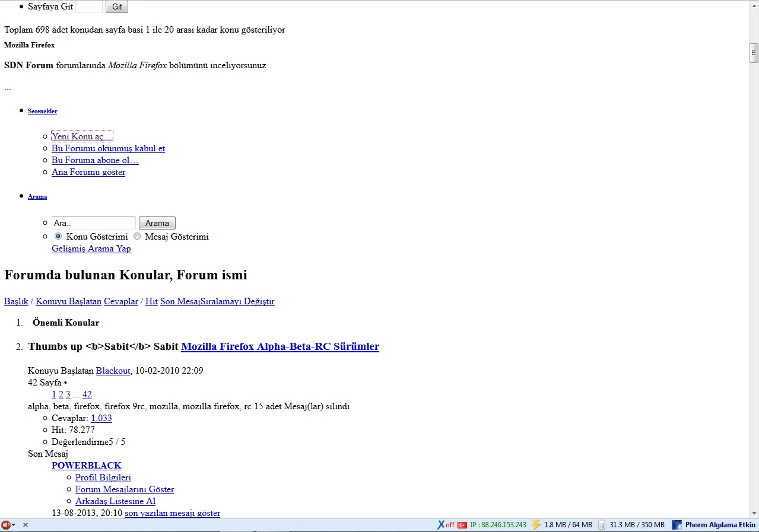Click the 31.3 MB / 350 MB cache readout
Image resolution: width=759 pixels, height=532 pixels.
pyautogui.click(x=637, y=525)
